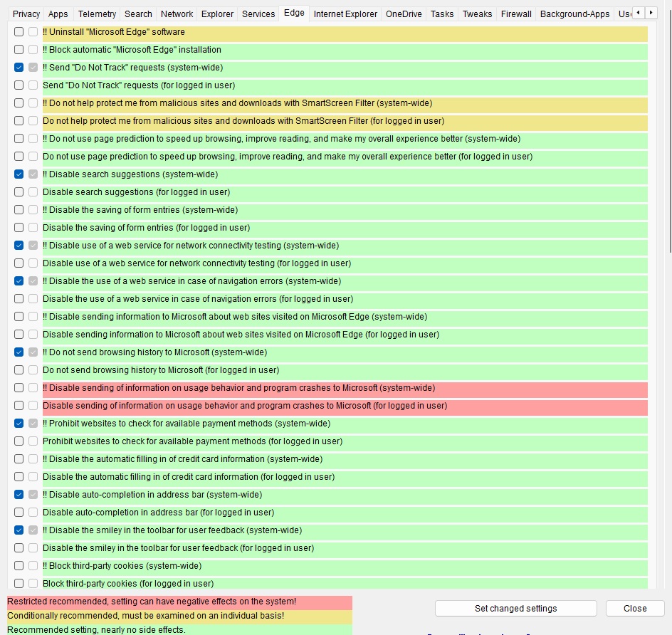The height and width of the screenshot is (635, 672).
Task: Enable Disable saving of form entries (system-wide)
Action: (x=19, y=210)
